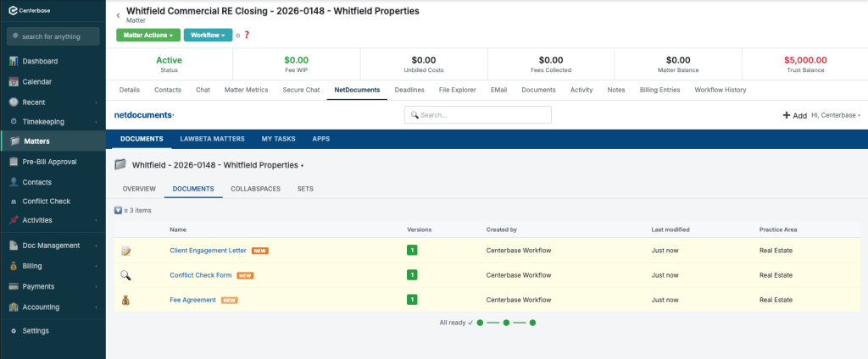Click the Client Engagement Letter document icon

click(x=125, y=251)
